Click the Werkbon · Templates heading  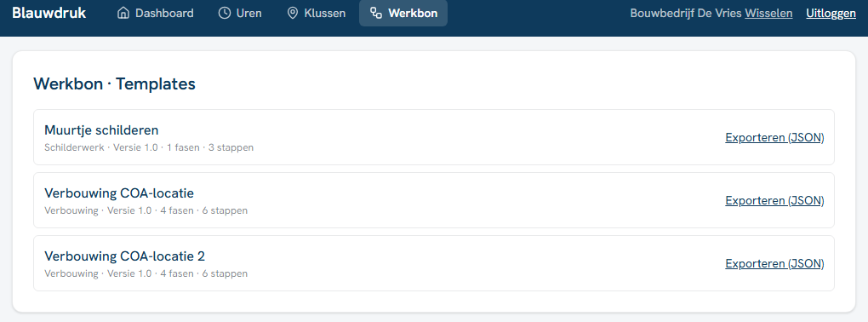[114, 83]
